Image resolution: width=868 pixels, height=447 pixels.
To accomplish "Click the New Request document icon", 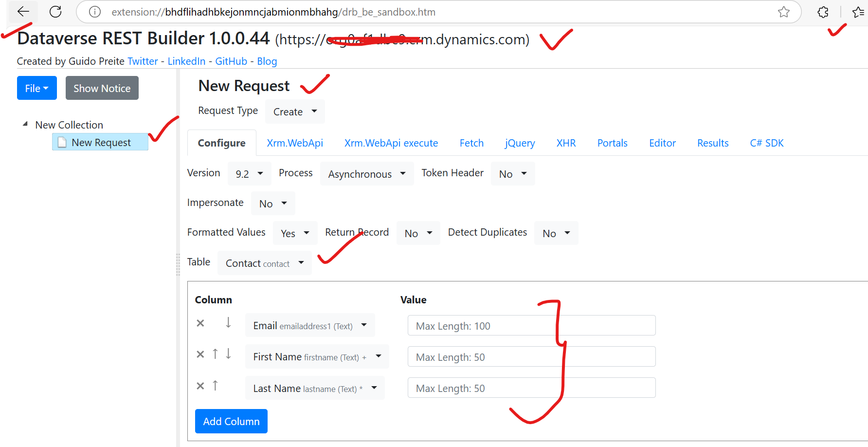I will coord(61,142).
